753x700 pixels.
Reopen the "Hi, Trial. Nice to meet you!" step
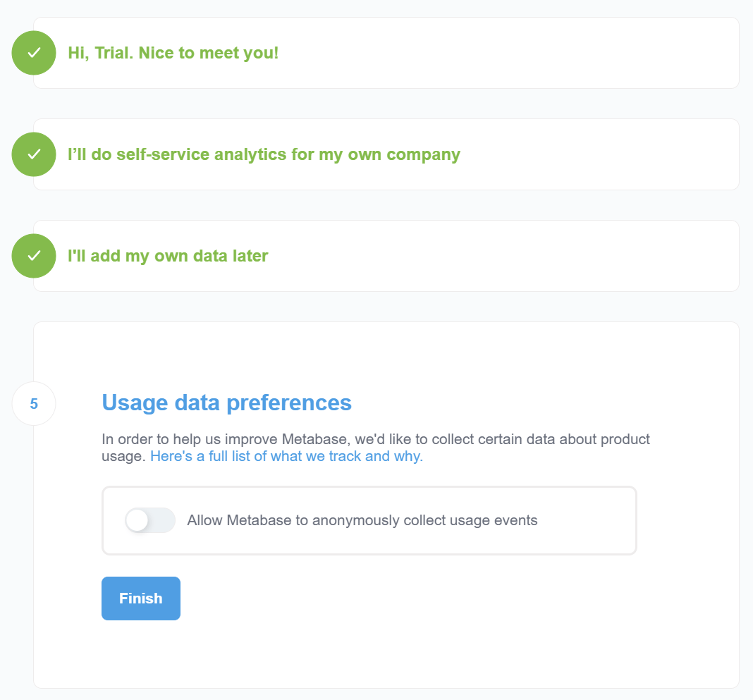tap(173, 53)
